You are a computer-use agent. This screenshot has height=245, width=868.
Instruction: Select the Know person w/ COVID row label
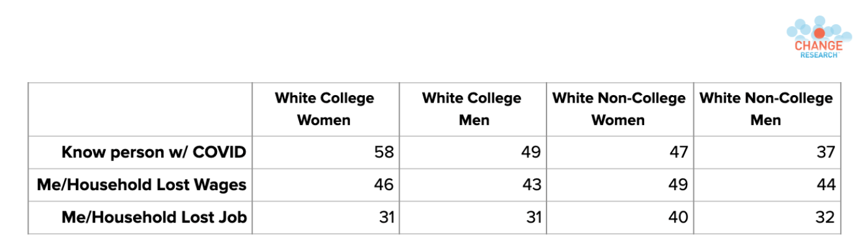point(154,152)
